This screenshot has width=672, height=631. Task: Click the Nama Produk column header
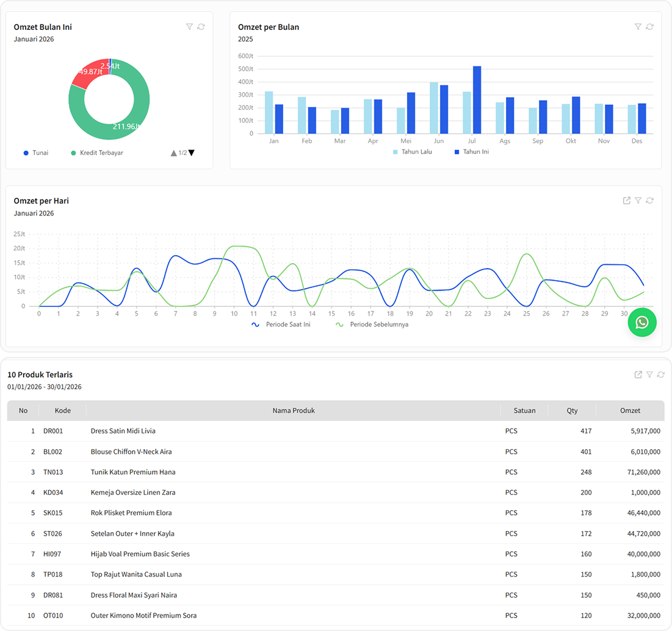294,410
